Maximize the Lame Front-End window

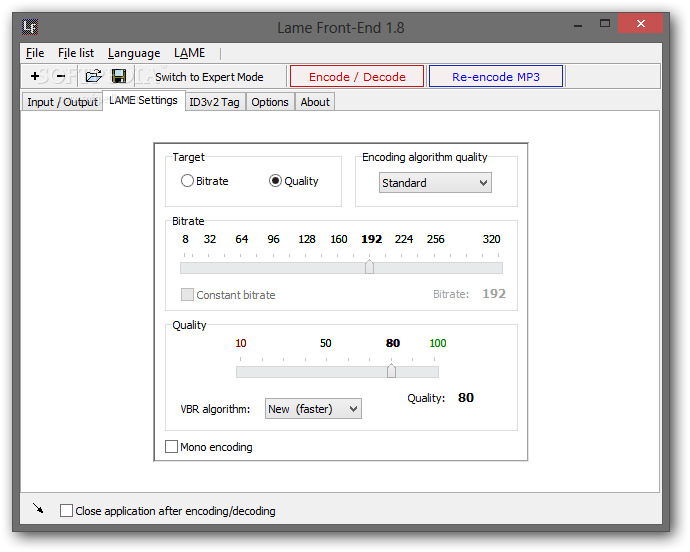pyautogui.click(x=605, y=24)
